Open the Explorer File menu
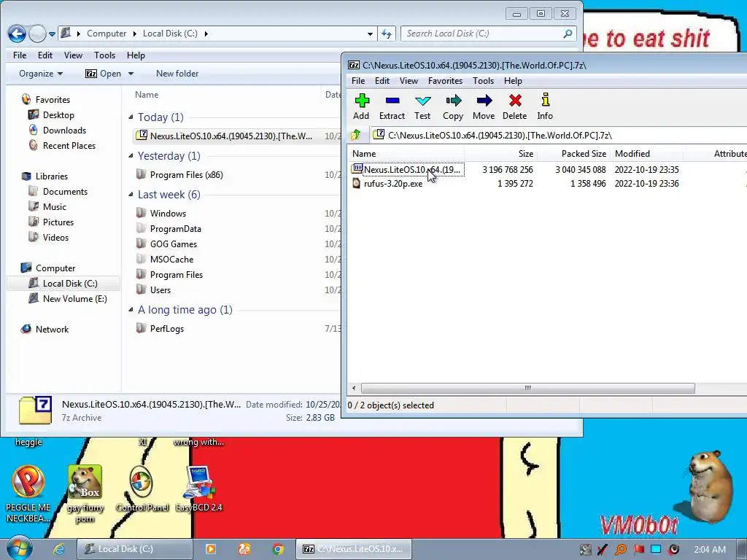This screenshot has height=560, width=747. 20,55
